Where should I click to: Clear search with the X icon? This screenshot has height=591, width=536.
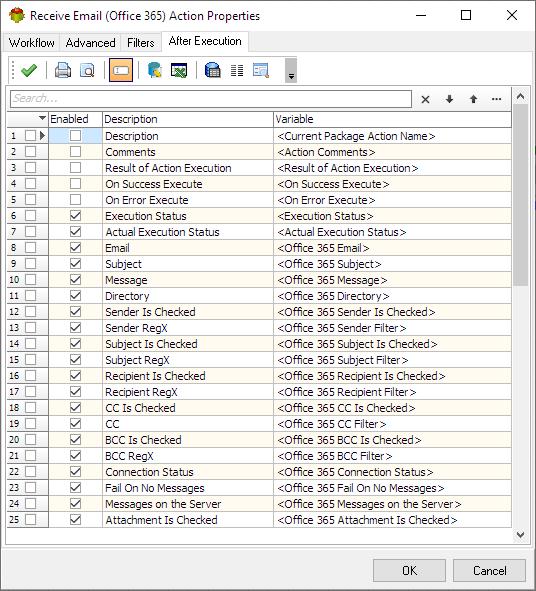(x=425, y=100)
